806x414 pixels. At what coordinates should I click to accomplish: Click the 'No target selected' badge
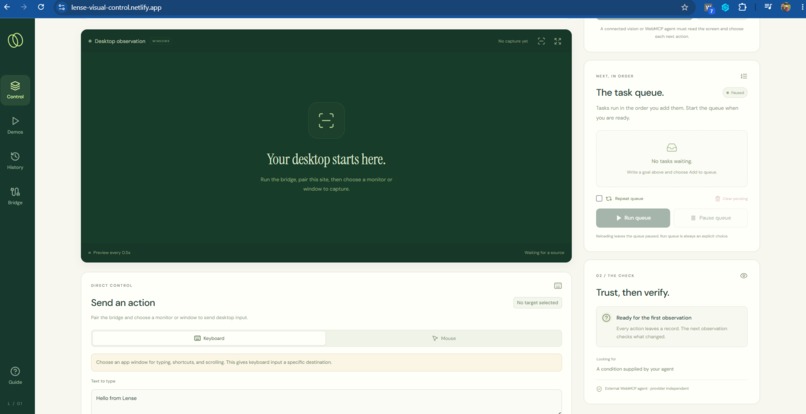537,303
